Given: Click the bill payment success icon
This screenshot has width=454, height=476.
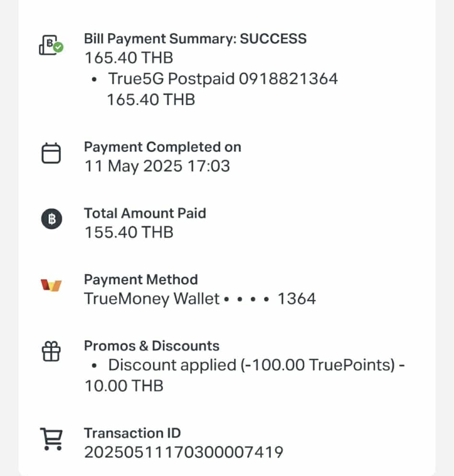Looking at the screenshot, I should point(51,45).
